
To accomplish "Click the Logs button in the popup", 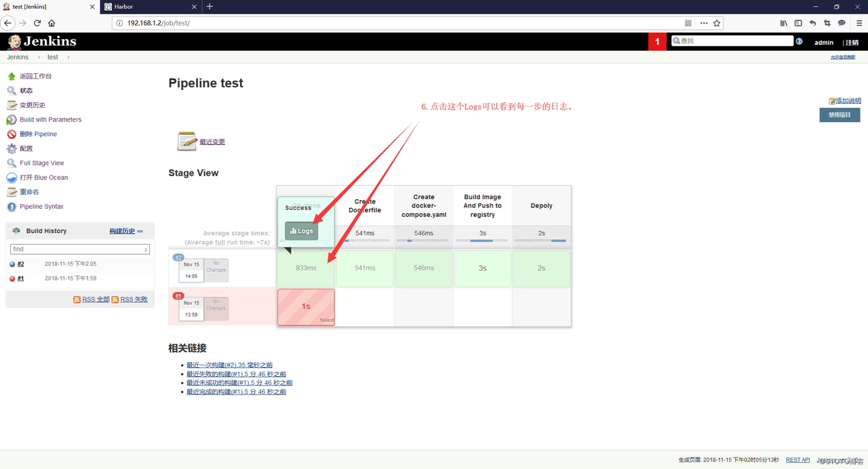I will point(301,231).
